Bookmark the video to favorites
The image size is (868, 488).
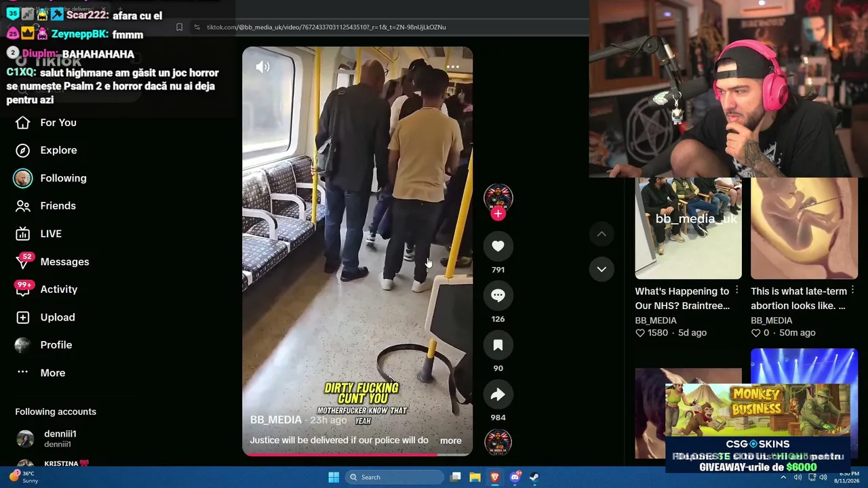[x=498, y=345]
